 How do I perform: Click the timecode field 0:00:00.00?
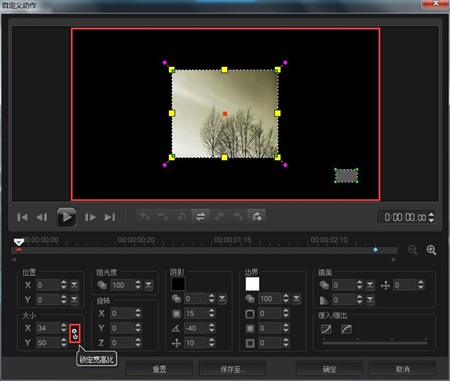(404, 217)
